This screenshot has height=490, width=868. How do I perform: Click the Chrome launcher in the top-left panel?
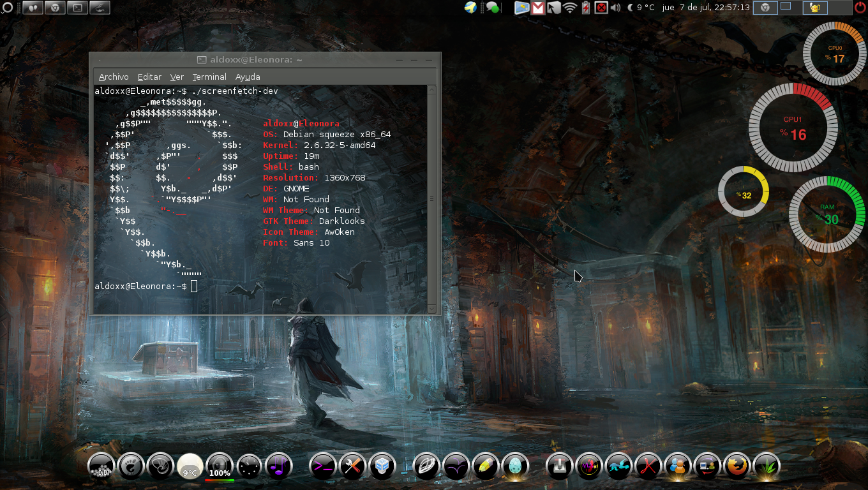point(55,8)
